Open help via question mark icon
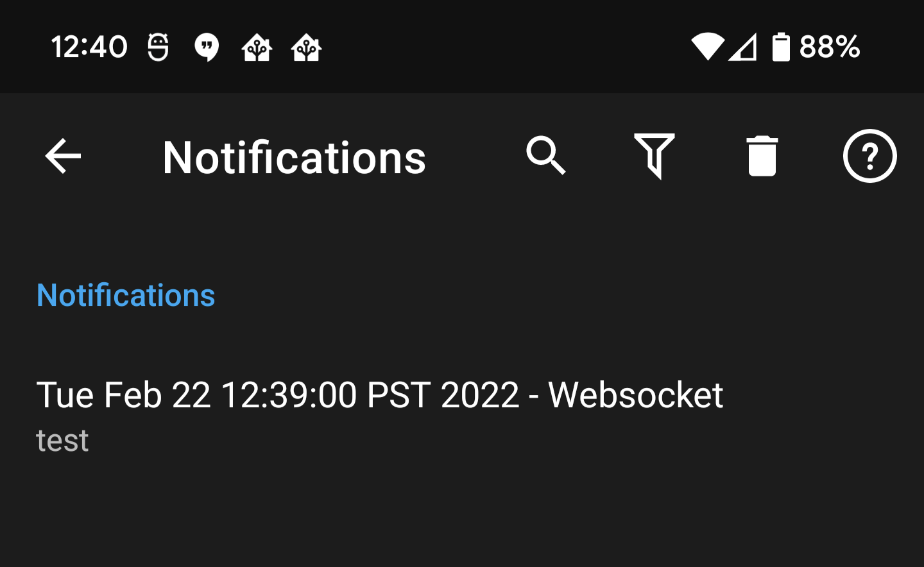The height and width of the screenshot is (567, 924). [869, 156]
